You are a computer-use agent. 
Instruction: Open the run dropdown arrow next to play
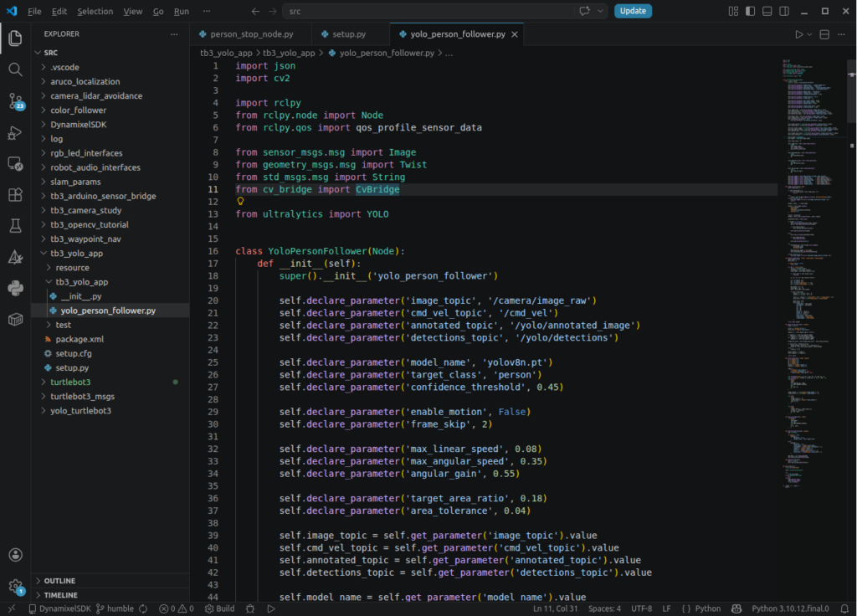point(809,34)
